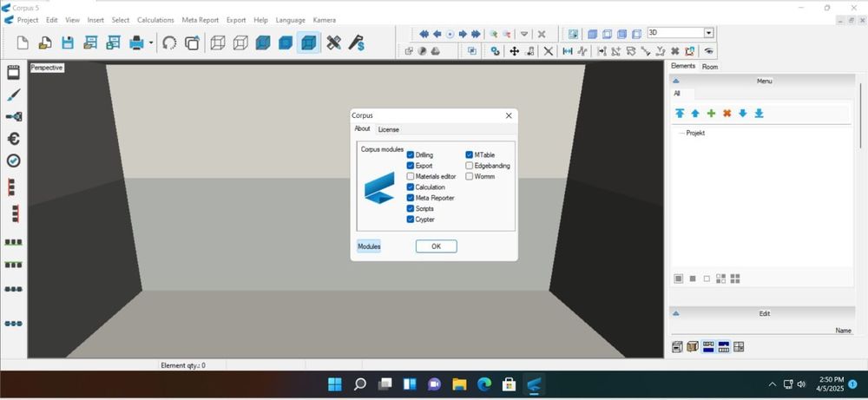
Task: Click the Print icon in toolbar
Action: 136,43
